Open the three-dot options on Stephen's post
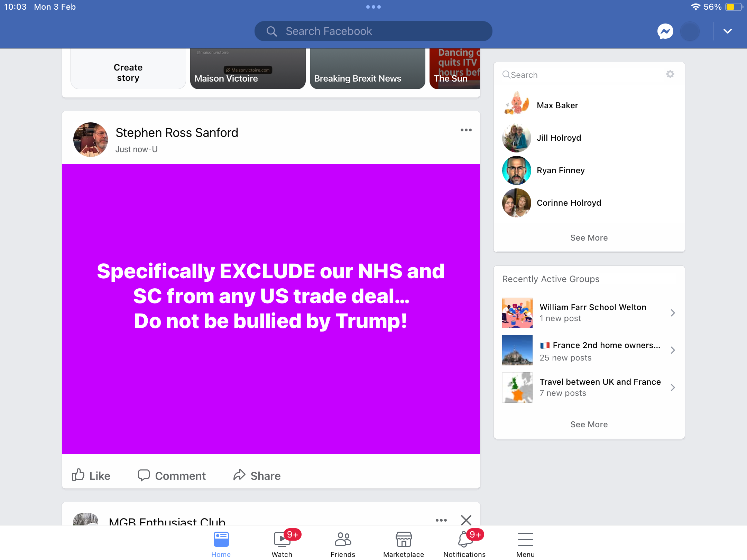This screenshot has height=560, width=747. point(466,130)
